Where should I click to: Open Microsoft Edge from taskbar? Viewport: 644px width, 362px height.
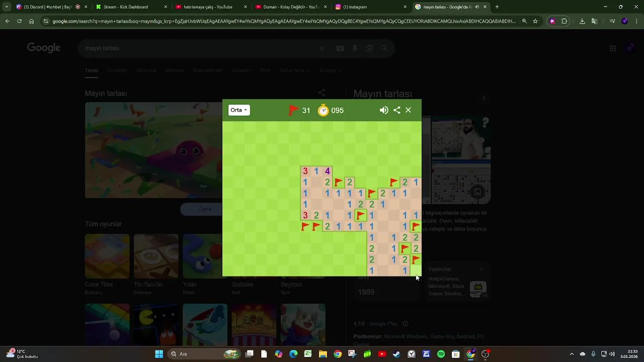(293, 354)
